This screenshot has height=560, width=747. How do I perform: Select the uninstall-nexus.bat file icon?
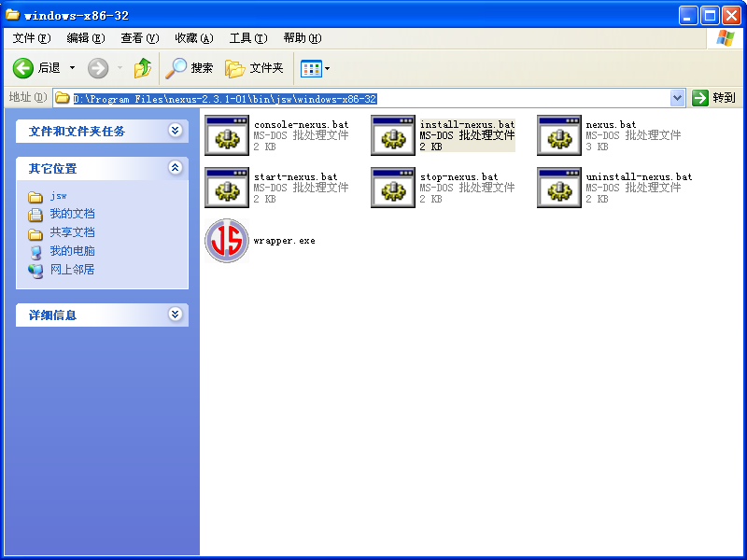(x=558, y=188)
